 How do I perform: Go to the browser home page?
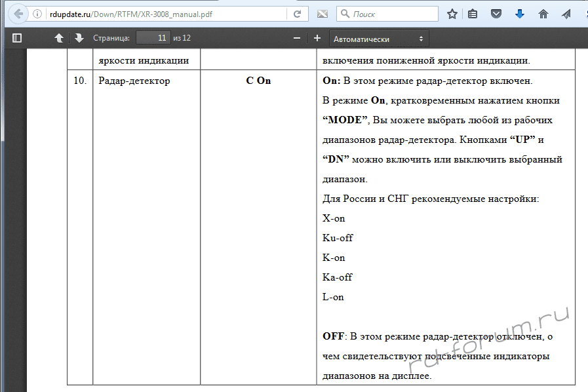pos(543,14)
